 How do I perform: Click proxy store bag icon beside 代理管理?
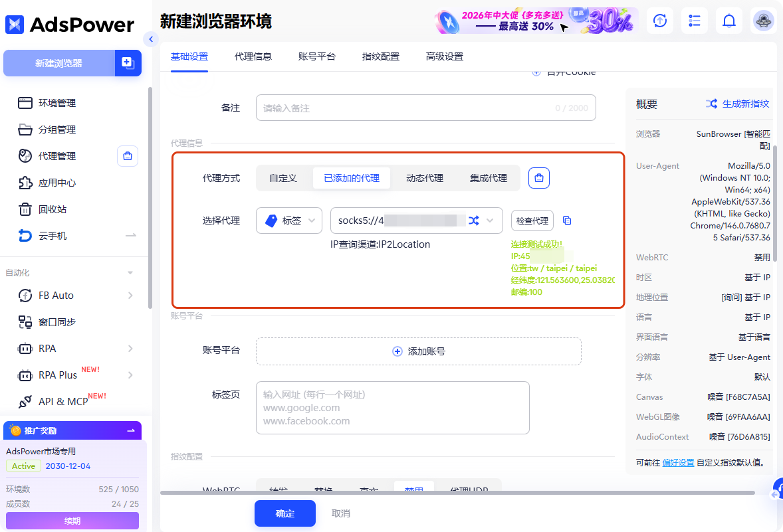point(128,156)
